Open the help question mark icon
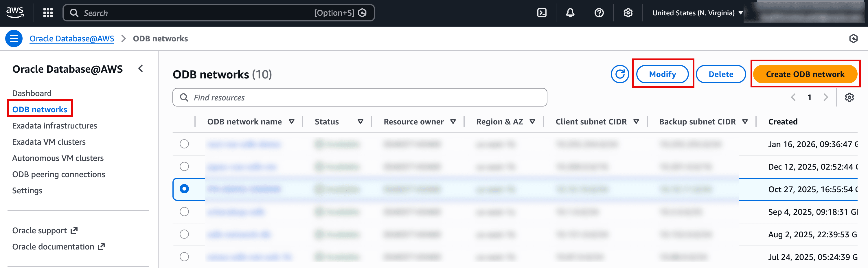Viewport: 868px width, 268px height. coord(599,13)
